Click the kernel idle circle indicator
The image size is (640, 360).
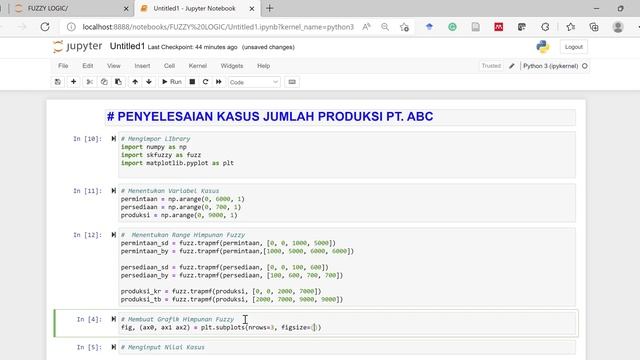point(585,66)
